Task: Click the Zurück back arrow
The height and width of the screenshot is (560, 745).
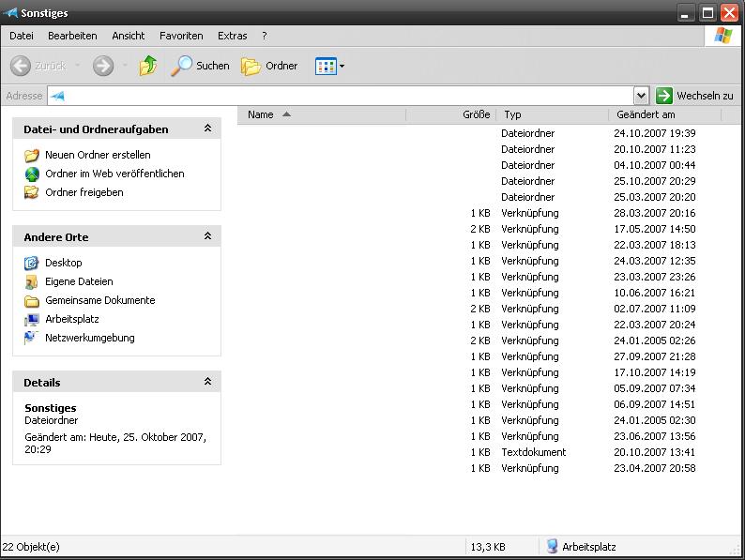Action: (21, 66)
